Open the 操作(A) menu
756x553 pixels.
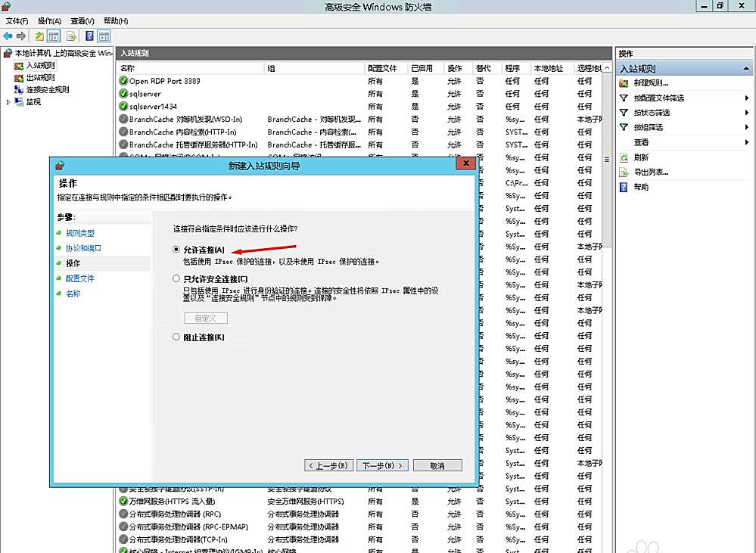click(x=49, y=20)
